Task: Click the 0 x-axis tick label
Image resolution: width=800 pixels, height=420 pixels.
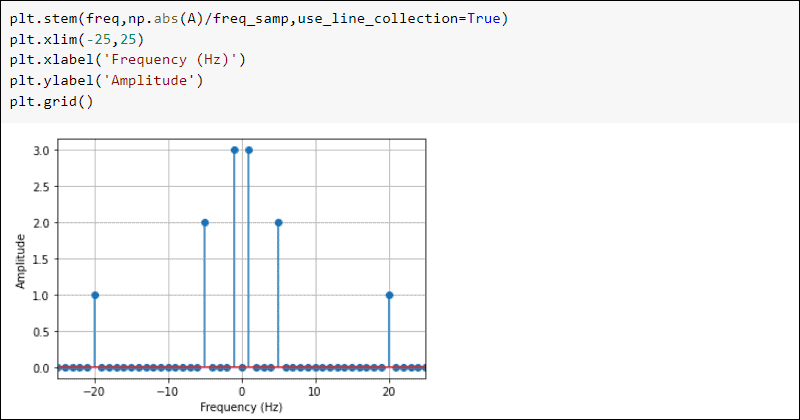Action: [x=242, y=391]
